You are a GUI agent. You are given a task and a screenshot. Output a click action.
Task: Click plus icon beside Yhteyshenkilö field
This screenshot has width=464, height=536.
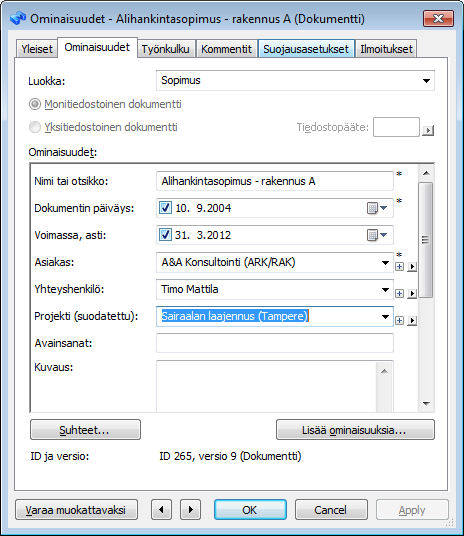click(x=399, y=293)
